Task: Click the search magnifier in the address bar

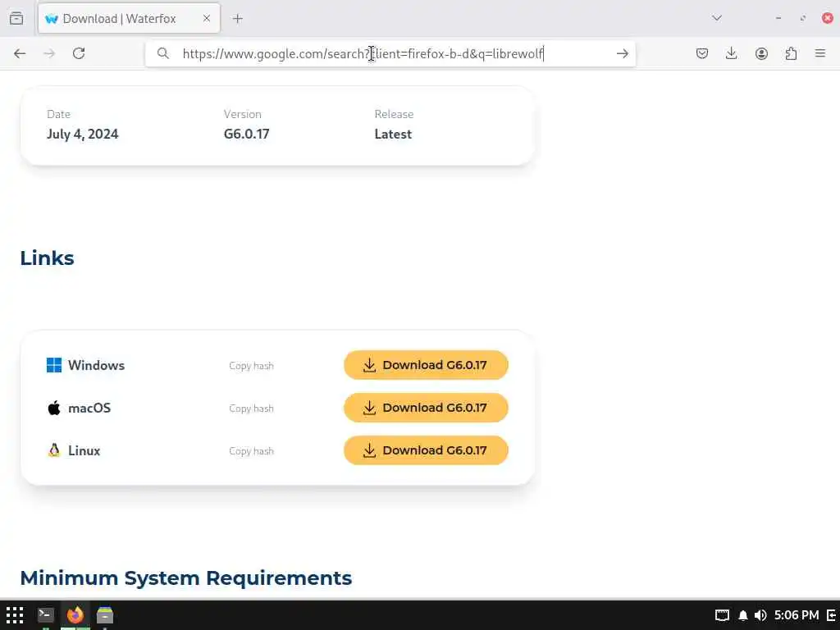Action: [163, 53]
